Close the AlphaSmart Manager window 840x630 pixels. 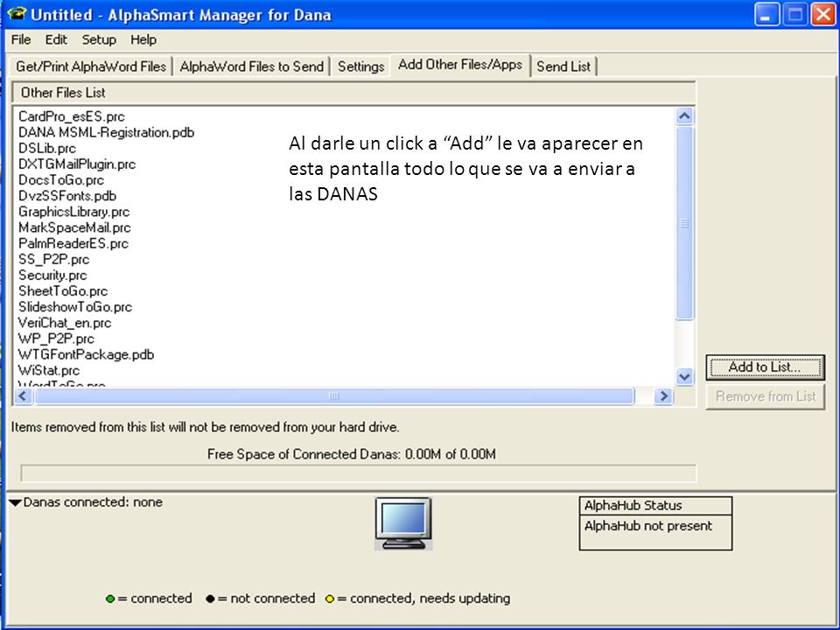pos(823,15)
